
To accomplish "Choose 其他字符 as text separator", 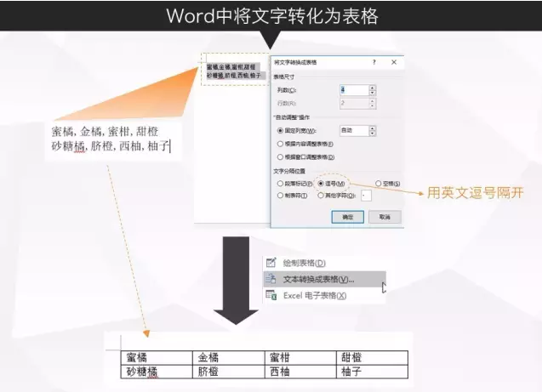I will pos(321,195).
